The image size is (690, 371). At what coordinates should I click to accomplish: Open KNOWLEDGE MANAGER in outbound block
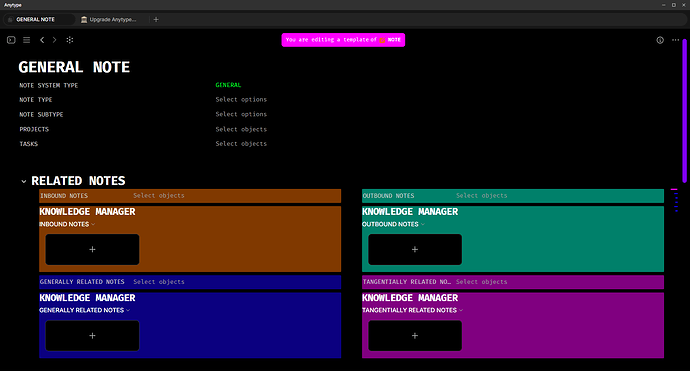click(x=410, y=212)
